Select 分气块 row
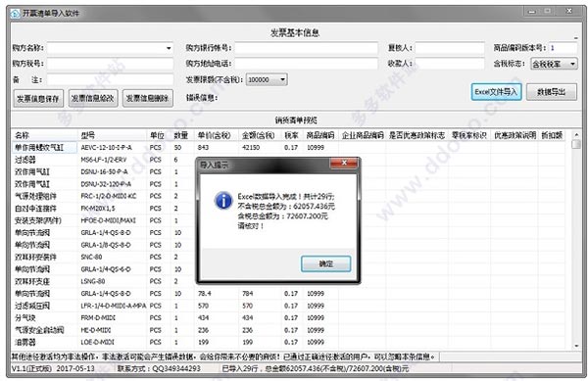Viewport: 588px width, 381px height. pos(288,318)
